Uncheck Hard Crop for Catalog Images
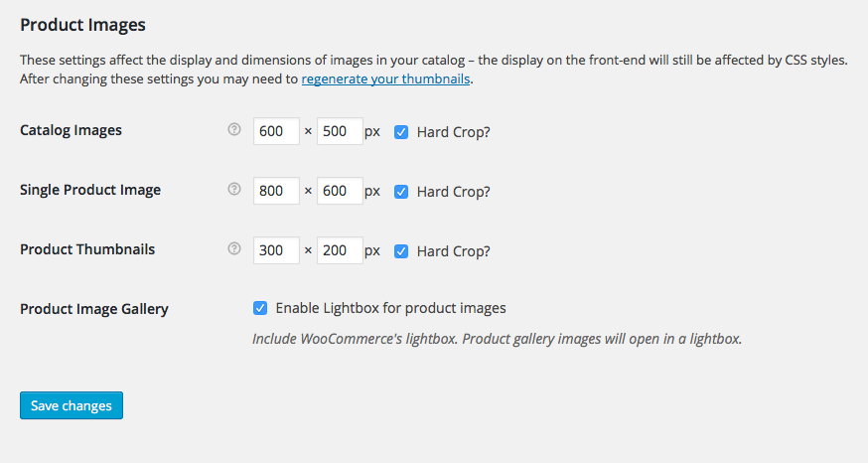 click(401, 132)
